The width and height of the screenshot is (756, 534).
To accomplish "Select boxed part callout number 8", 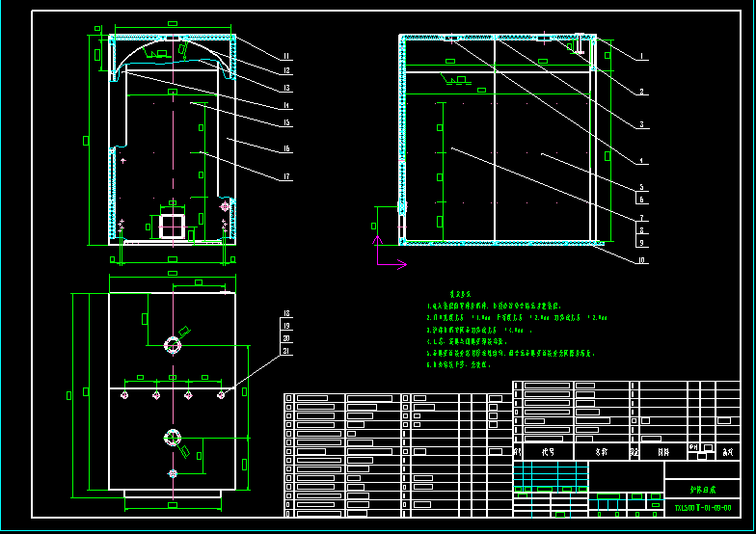I will (x=642, y=230).
